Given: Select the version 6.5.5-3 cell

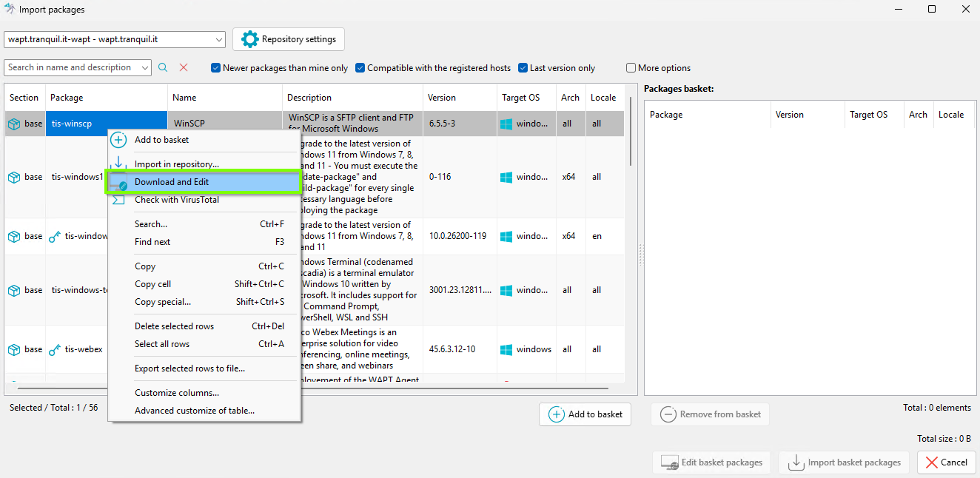Looking at the screenshot, I should (460, 124).
